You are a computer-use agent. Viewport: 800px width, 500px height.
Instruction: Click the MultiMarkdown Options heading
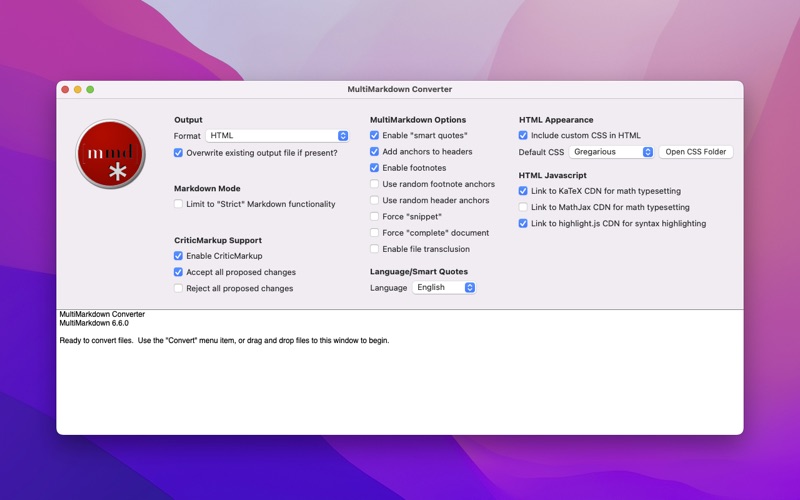click(418, 120)
